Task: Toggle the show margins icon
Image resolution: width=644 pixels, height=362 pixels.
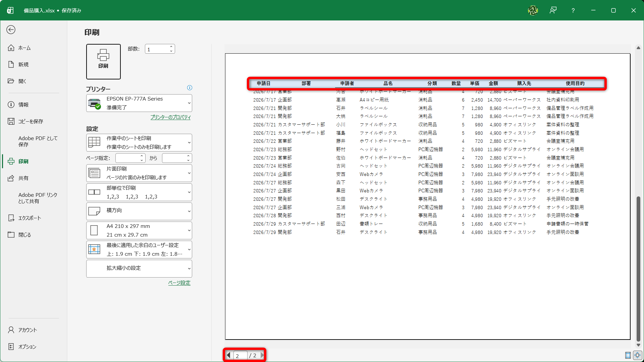Action: click(628, 355)
